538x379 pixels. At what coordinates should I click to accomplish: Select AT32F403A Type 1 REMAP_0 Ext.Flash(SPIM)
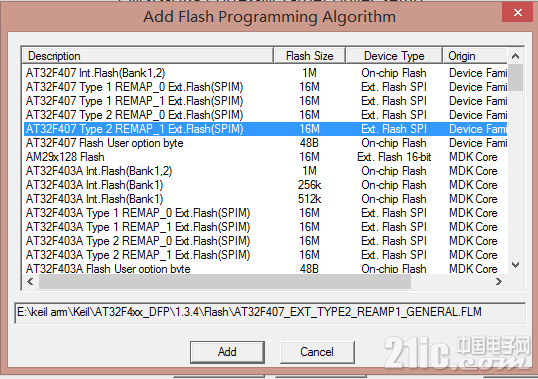(x=265, y=213)
